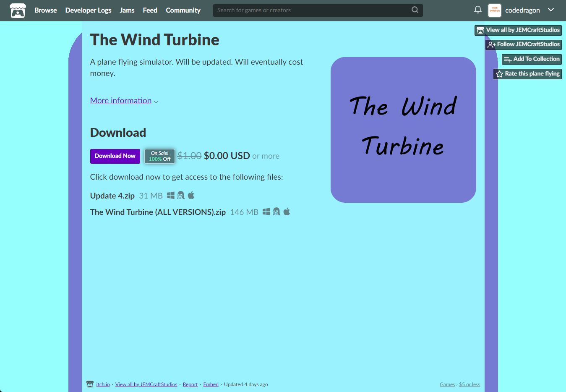Click the Windows icon beside ALL VERSIONS zip
The image size is (566, 392).
pyautogui.click(x=266, y=212)
